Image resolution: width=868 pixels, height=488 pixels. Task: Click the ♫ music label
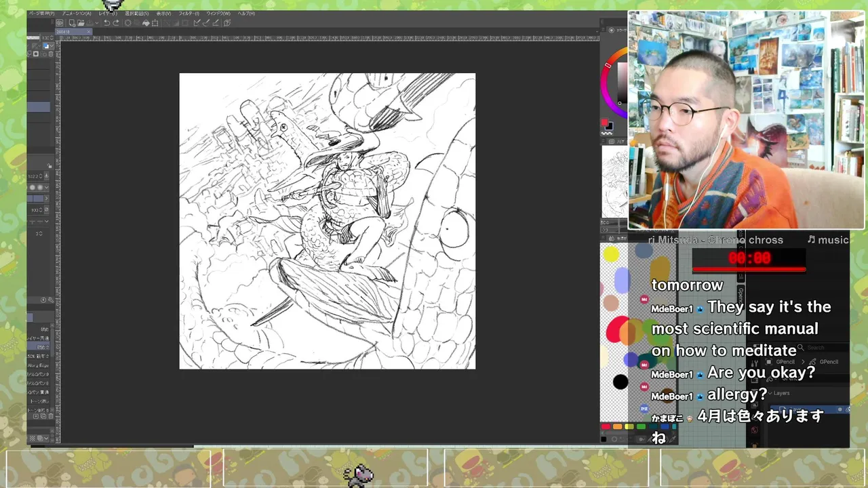tap(828, 240)
